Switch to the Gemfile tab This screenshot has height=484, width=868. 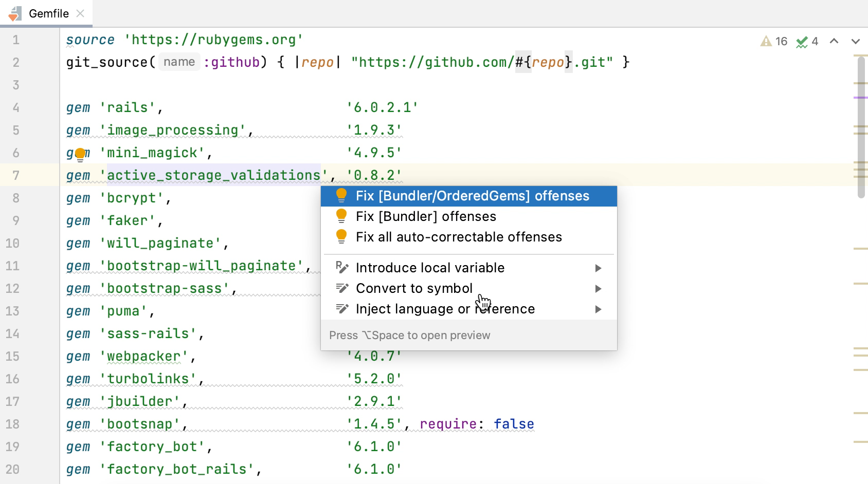(x=48, y=13)
